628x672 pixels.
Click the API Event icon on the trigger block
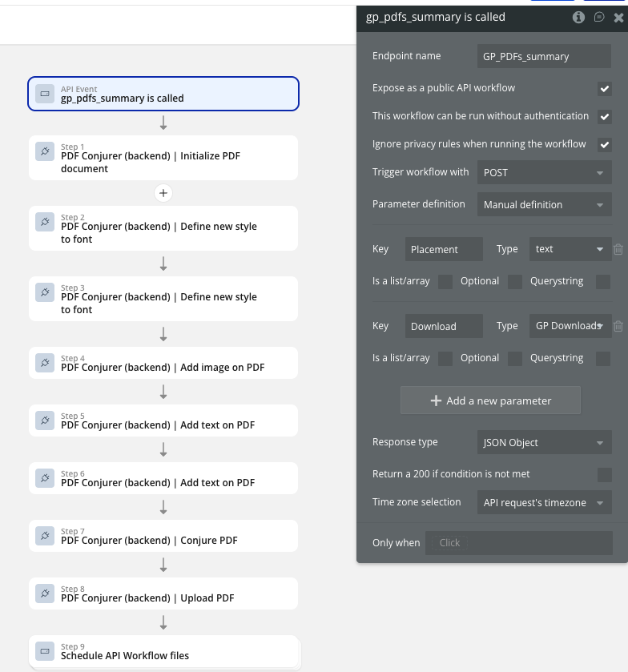coord(45,94)
